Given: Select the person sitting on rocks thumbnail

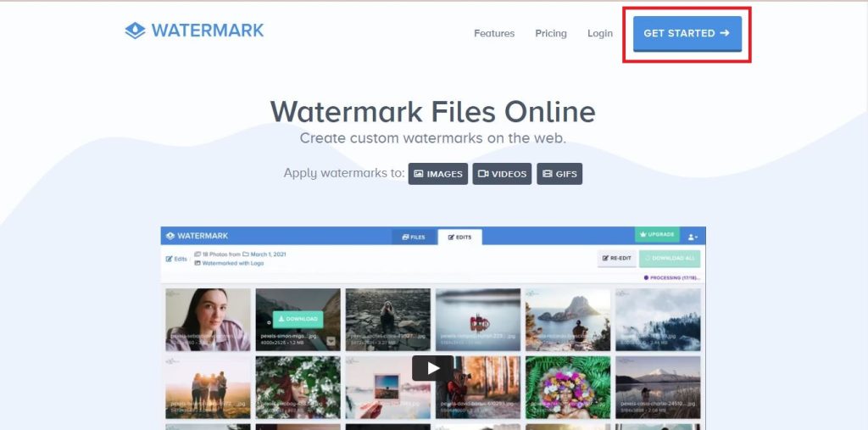Looking at the screenshot, I should pyautogui.click(x=387, y=319).
